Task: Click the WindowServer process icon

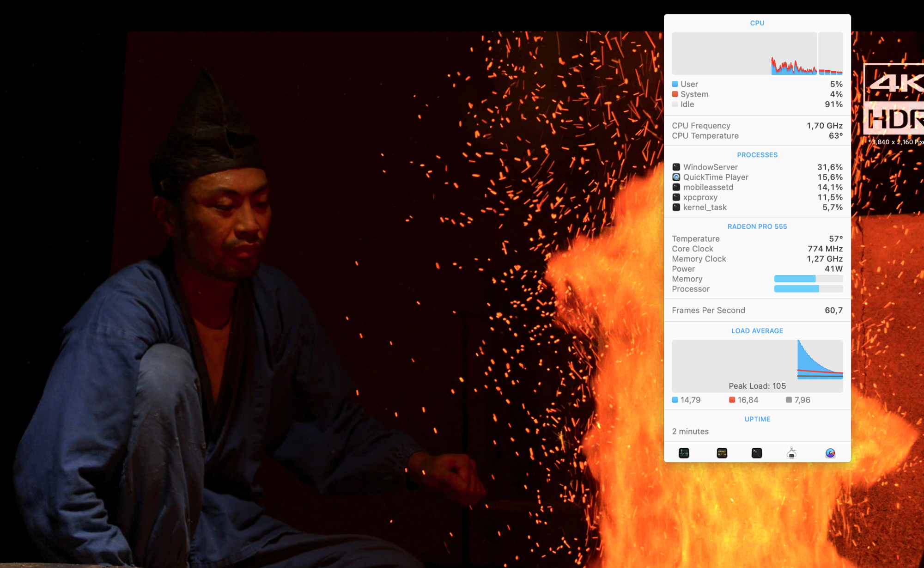Action: click(x=676, y=167)
